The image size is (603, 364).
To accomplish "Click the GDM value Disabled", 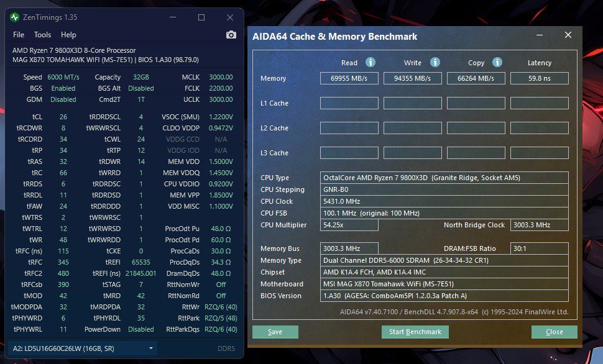I will [x=63, y=99].
